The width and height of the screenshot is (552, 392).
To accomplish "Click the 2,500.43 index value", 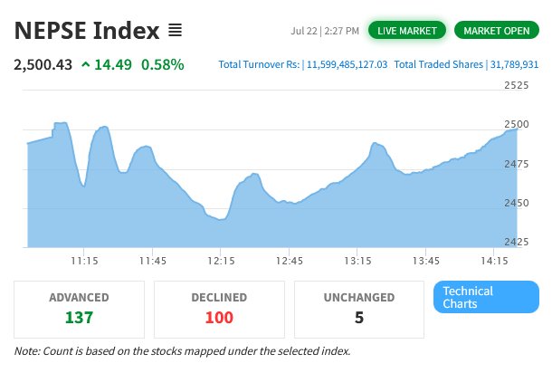I will [x=42, y=64].
